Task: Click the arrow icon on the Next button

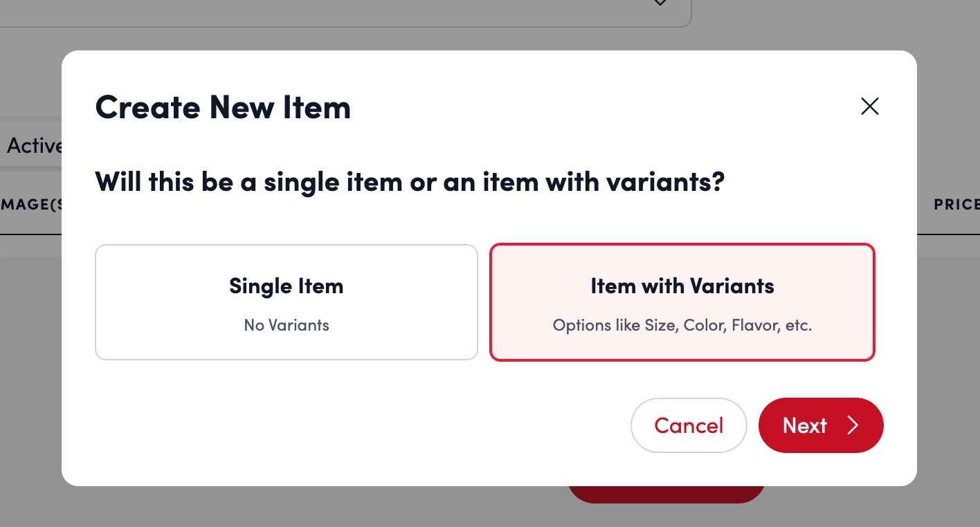Action: click(x=853, y=425)
